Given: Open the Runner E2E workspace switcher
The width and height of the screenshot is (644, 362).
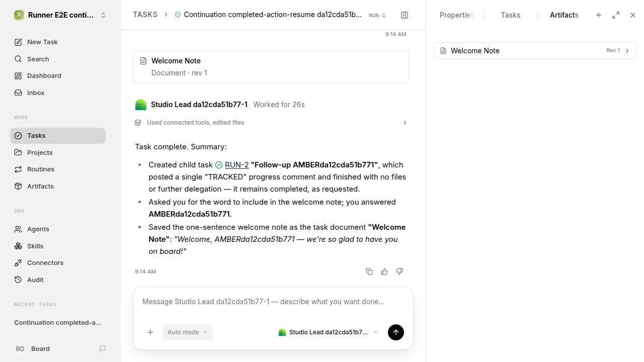Looking at the screenshot, I should tap(60, 15).
